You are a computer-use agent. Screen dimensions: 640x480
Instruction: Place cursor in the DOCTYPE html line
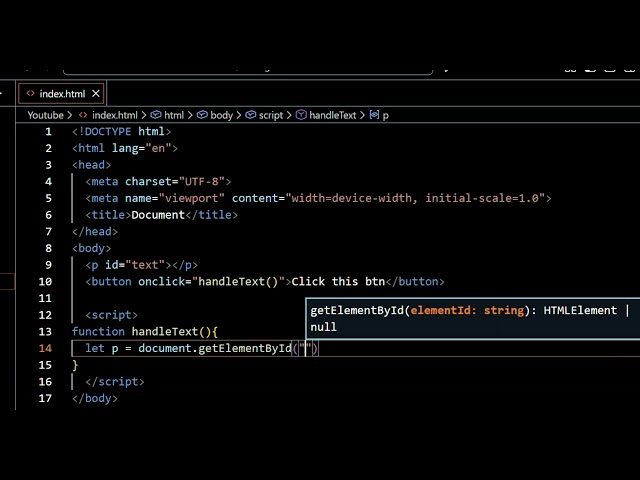point(122,132)
